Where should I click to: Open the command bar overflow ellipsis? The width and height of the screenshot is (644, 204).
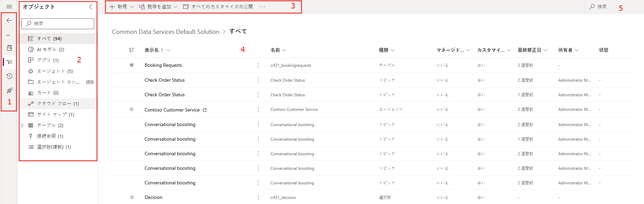262,7
